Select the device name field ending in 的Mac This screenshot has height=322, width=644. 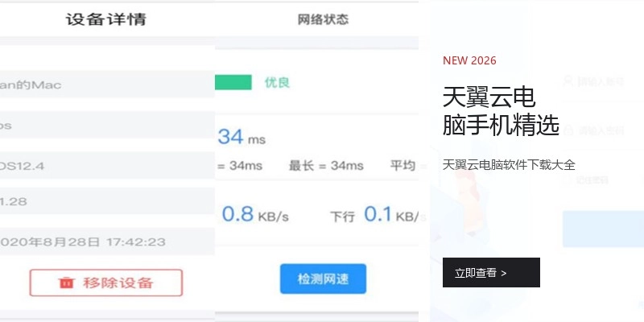107,85
